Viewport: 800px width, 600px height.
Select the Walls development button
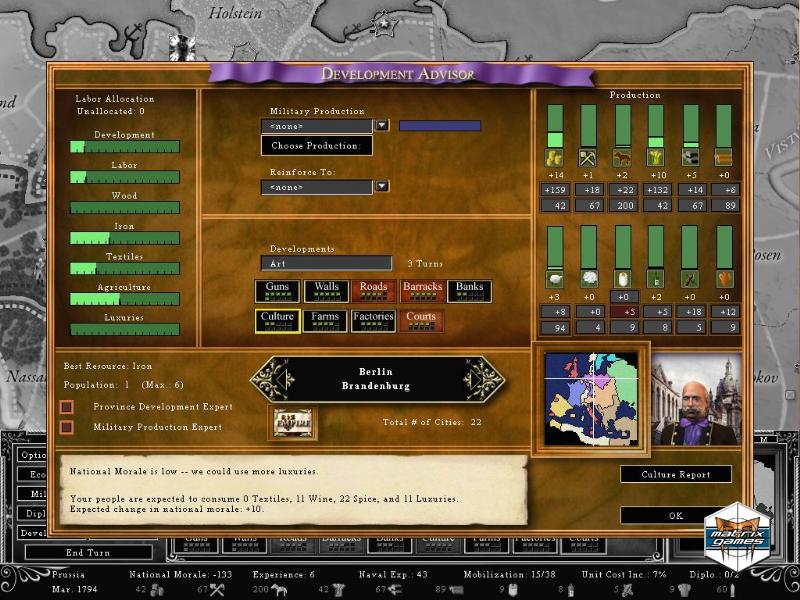click(x=327, y=291)
